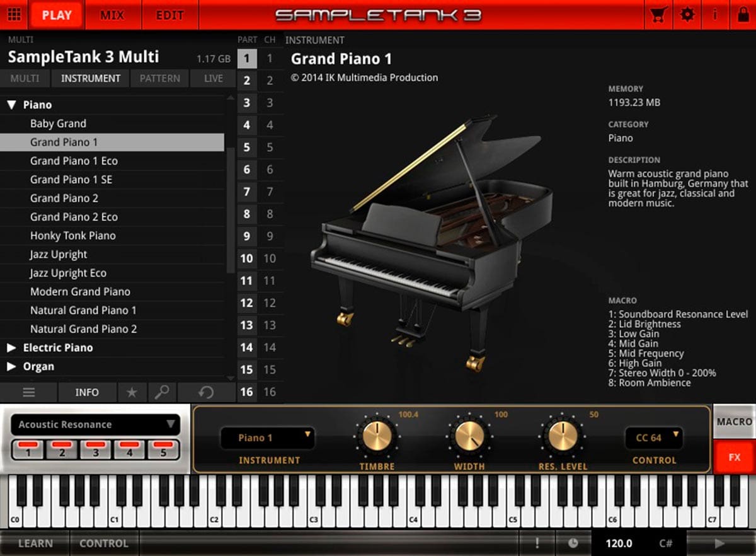Open the MULTI browser tab

(x=25, y=78)
